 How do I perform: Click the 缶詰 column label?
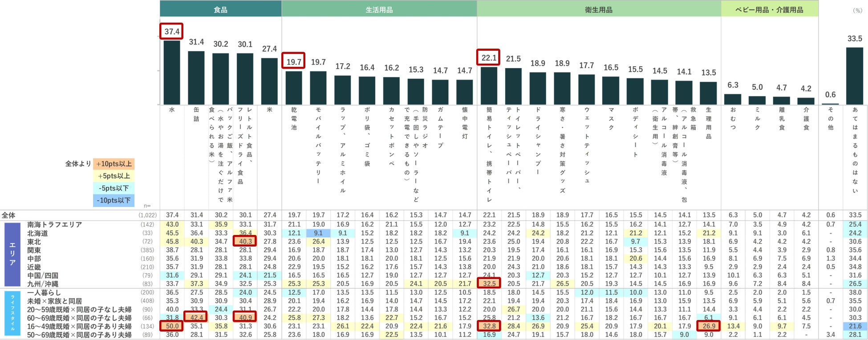[x=196, y=114]
